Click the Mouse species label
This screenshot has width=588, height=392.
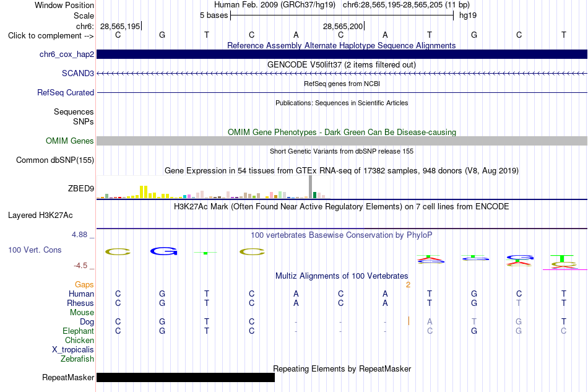click(82, 313)
